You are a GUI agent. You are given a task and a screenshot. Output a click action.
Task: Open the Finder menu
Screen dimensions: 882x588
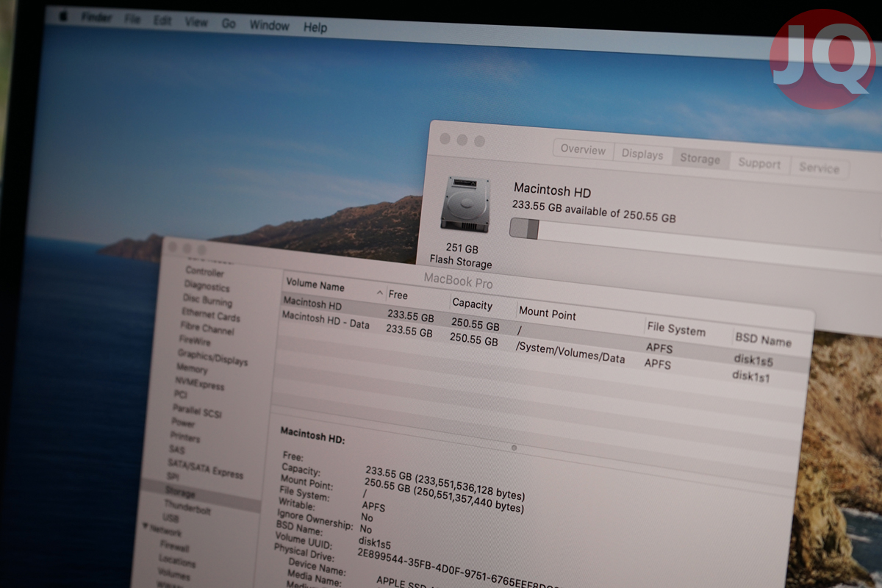point(96,18)
